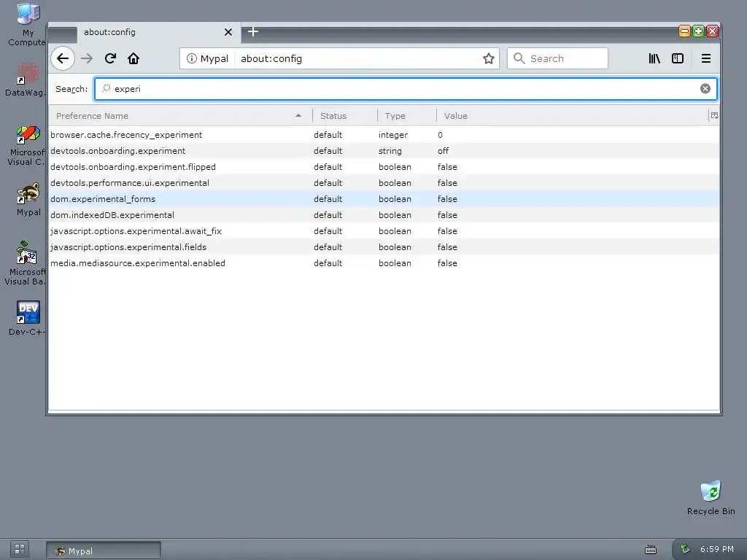This screenshot has height=560, width=747.
Task: Click Mypal taskbar button
Action: click(104, 551)
